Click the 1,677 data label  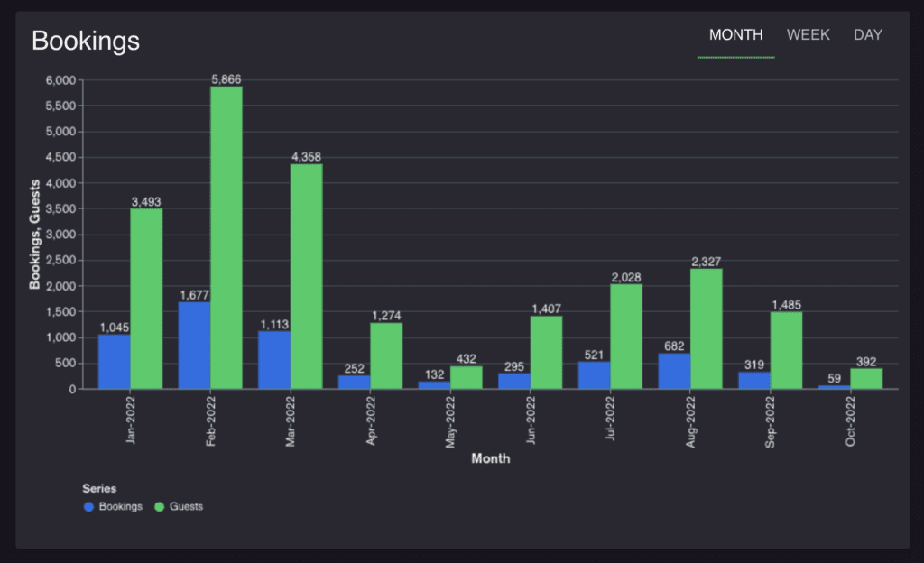tap(195, 295)
